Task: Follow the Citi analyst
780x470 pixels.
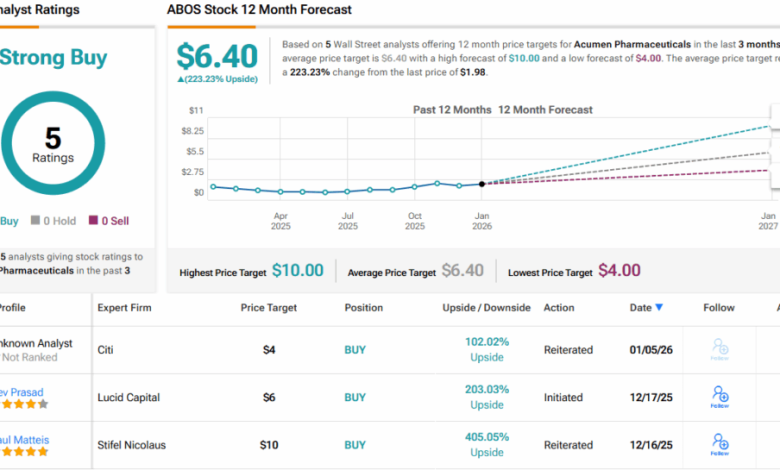Action: [719, 350]
